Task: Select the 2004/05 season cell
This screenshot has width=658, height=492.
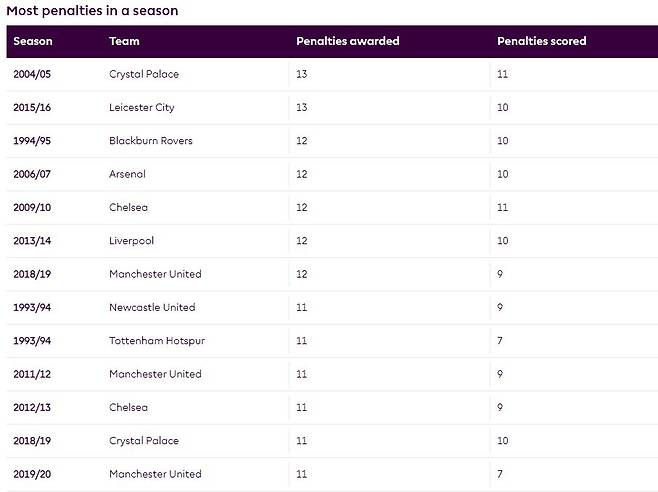Action: point(32,74)
